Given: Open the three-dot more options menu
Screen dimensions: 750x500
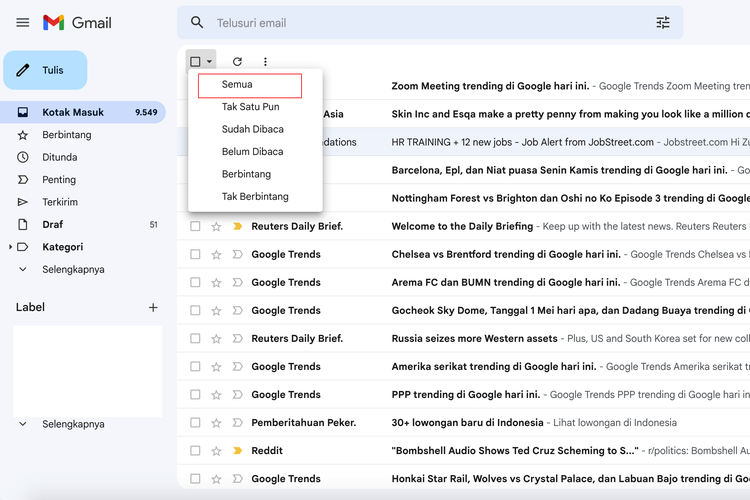Looking at the screenshot, I should pyautogui.click(x=265, y=61).
